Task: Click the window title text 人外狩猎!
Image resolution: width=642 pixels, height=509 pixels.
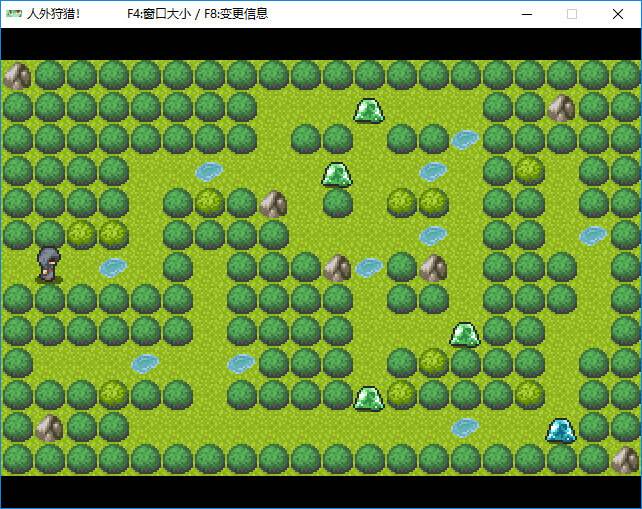Action: click(54, 14)
